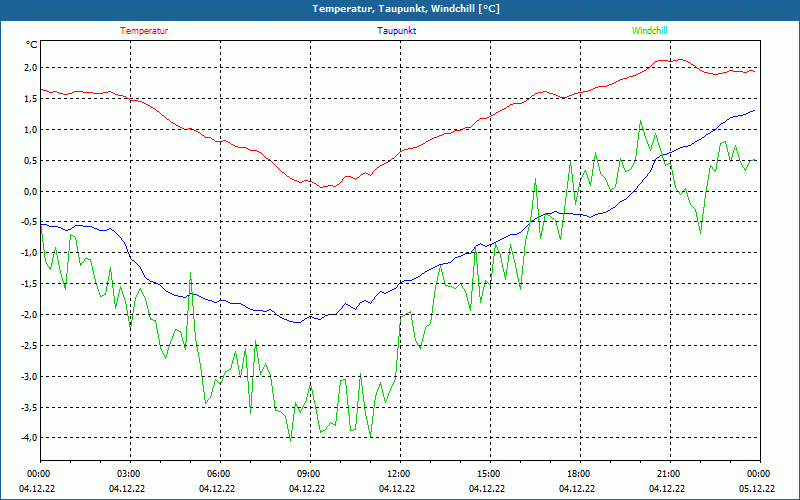Click the -0,5 y-axis value
Viewport: 800px width, 500px height.
coord(29,222)
